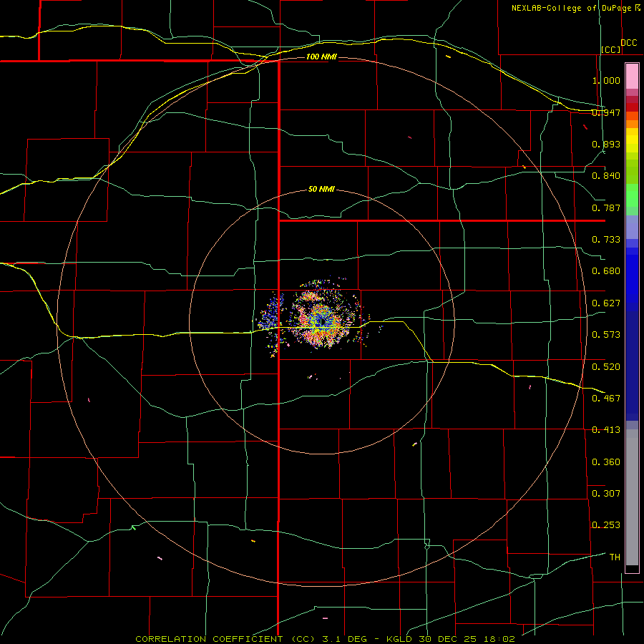
Task: Pick the lavender segment of the color bar
Action: (x=632, y=227)
